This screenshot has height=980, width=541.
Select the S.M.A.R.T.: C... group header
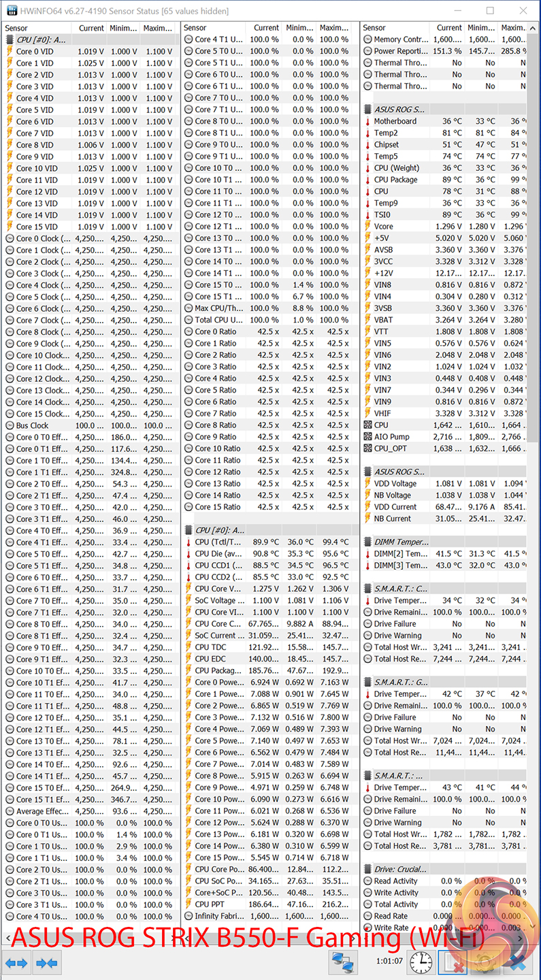[x=444, y=588]
